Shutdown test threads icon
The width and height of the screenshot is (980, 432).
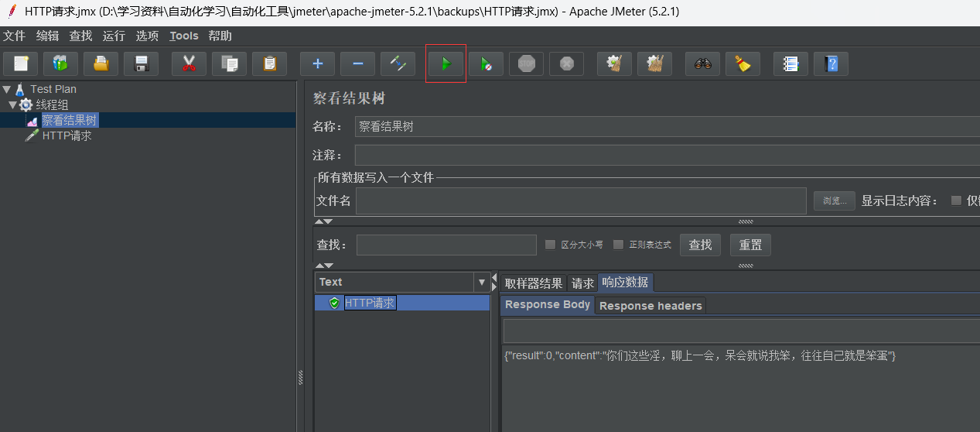567,63
